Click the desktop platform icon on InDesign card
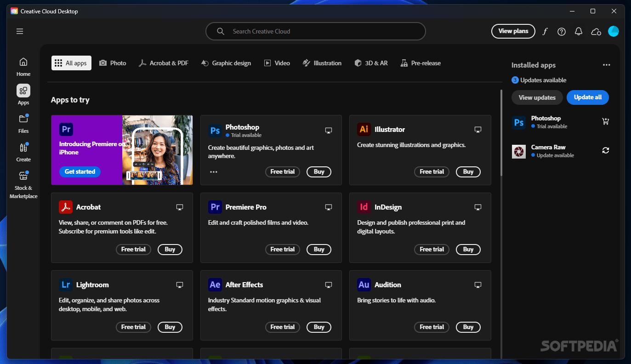Image resolution: width=631 pixels, height=364 pixels. point(478,207)
